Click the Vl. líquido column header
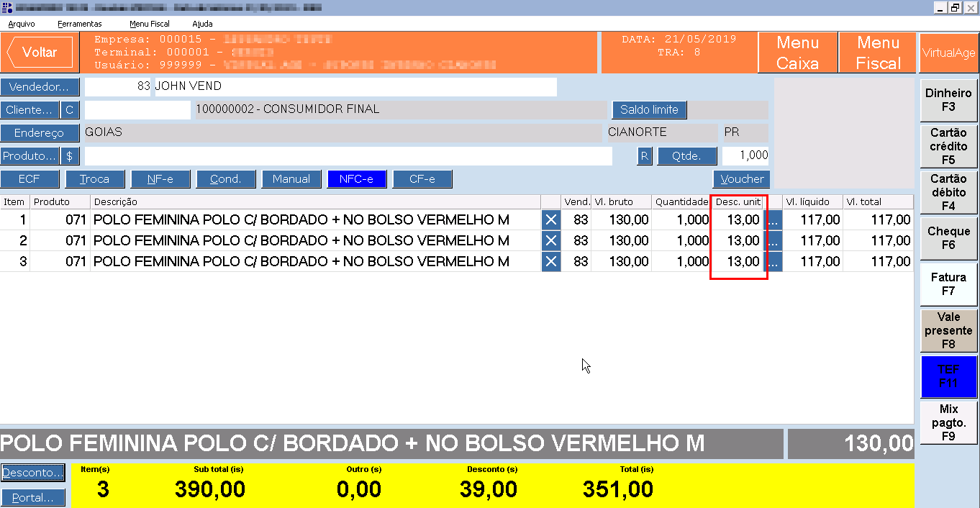The image size is (980, 508). (812, 202)
